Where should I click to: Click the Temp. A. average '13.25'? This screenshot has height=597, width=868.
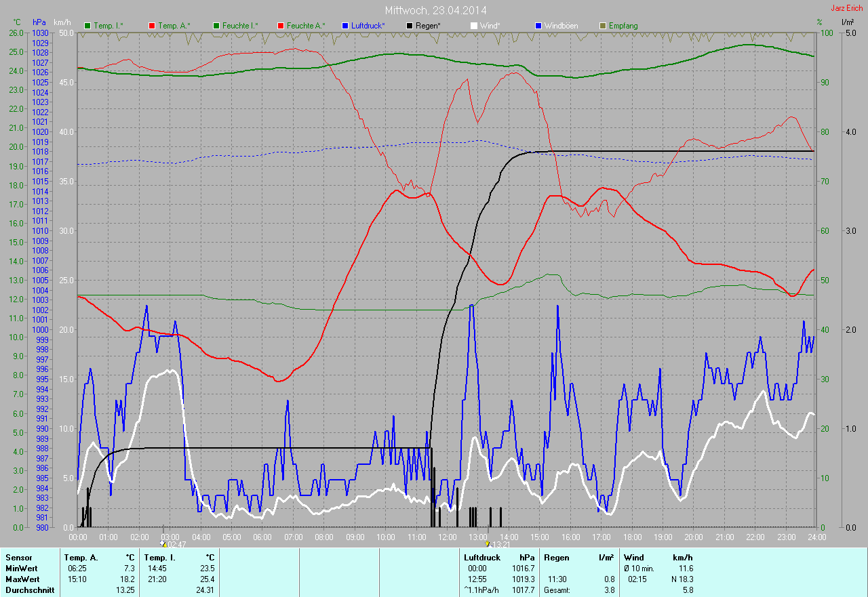point(125,590)
